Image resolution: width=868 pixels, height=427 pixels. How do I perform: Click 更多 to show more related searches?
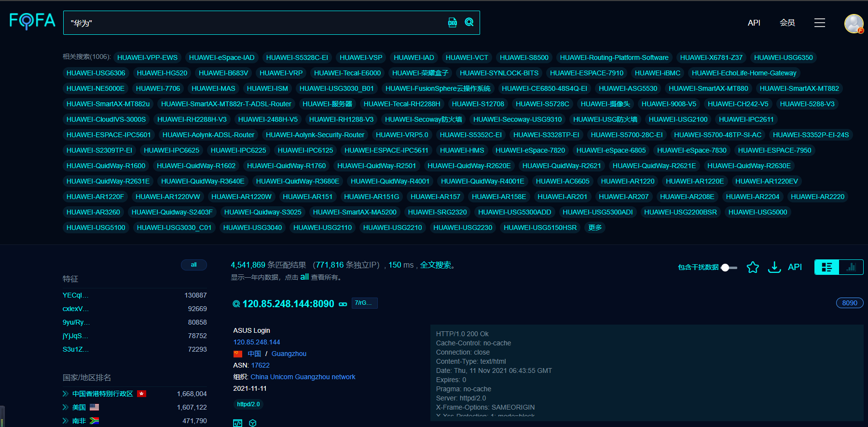click(x=595, y=228)
